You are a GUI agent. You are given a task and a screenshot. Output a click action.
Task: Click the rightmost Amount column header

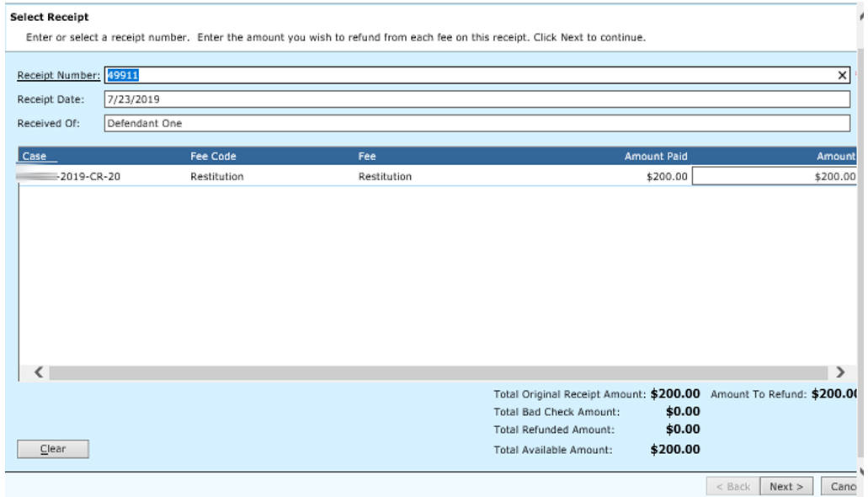pyautogui.click(x=835, y=157)
